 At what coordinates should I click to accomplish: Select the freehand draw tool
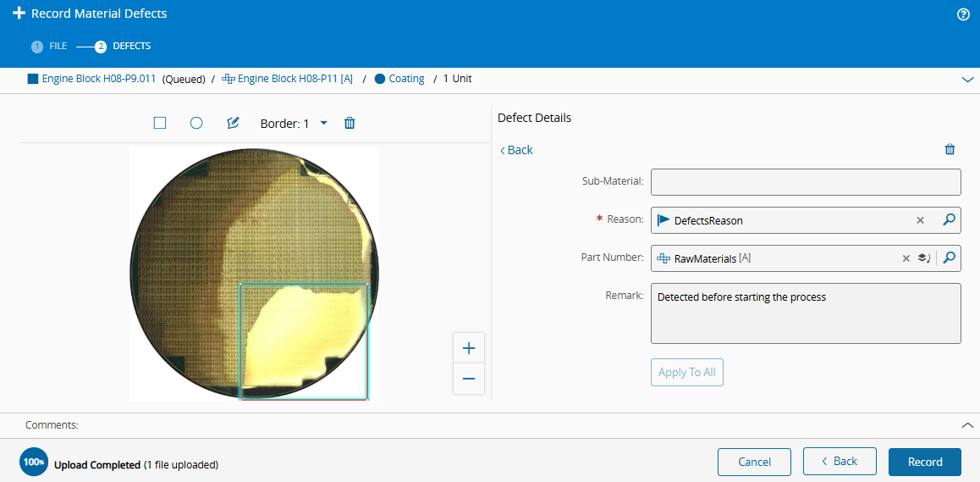coord(233,124)
